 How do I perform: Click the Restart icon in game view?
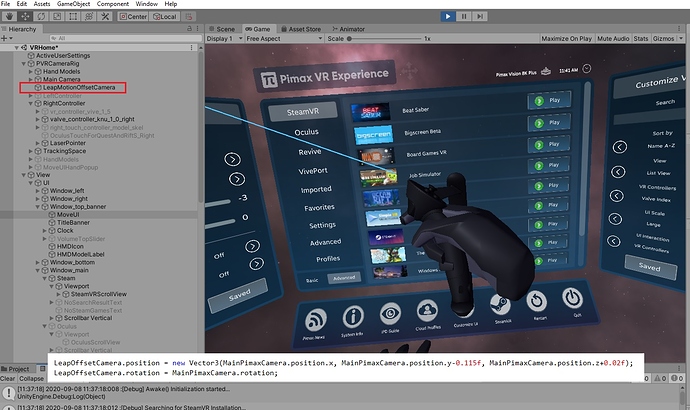537,301
